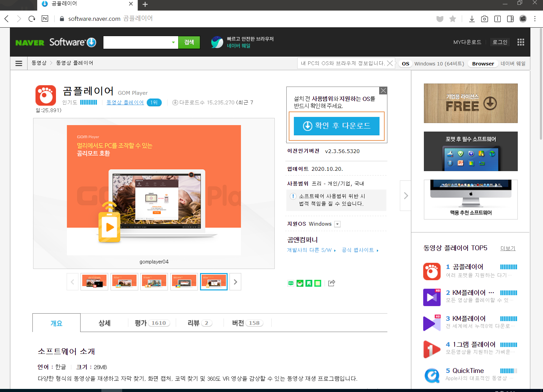
Task: Click the GOM Player app icon
Action: tap(46, 95)
